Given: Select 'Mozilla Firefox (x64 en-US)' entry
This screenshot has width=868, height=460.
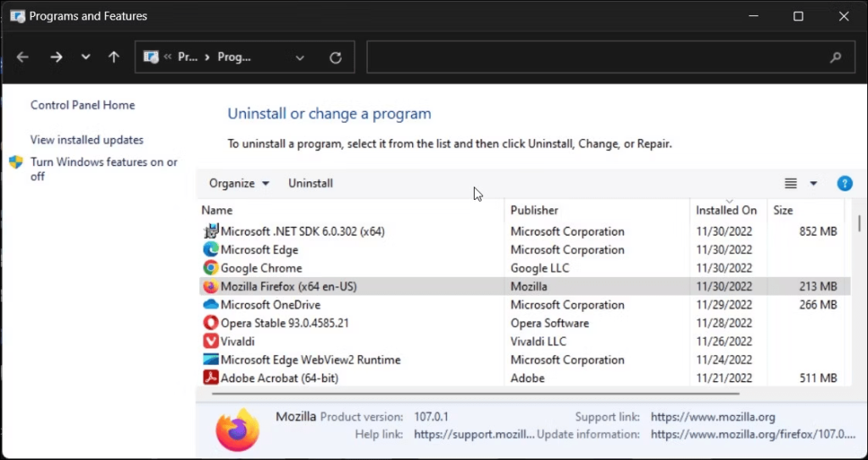Looking at the screenshot, I should click(x=289, y=286).
